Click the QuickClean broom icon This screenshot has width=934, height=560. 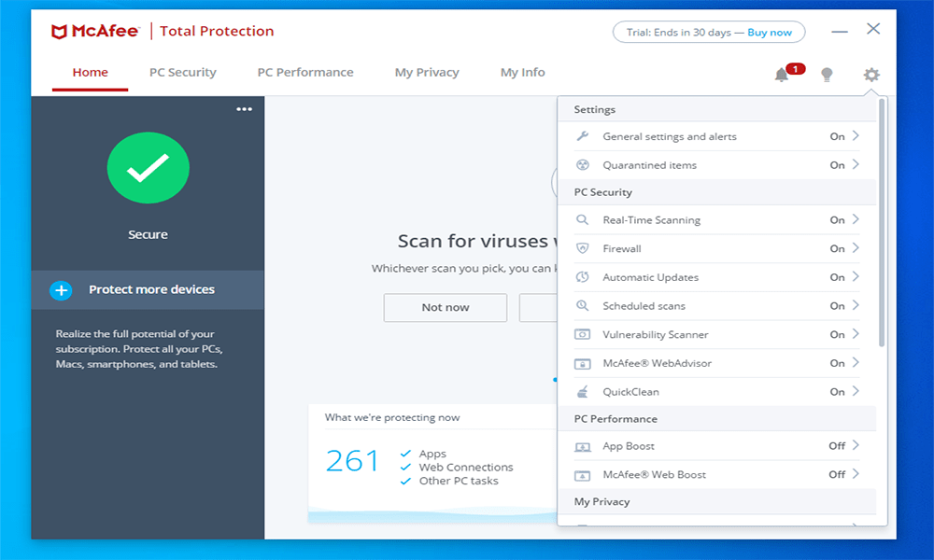pos(583,392)
